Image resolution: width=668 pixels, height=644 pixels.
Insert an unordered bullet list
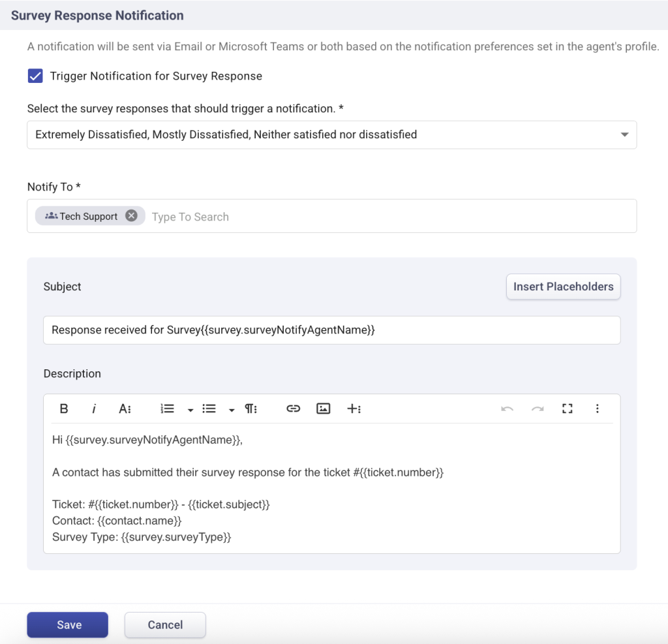(209, 408)
